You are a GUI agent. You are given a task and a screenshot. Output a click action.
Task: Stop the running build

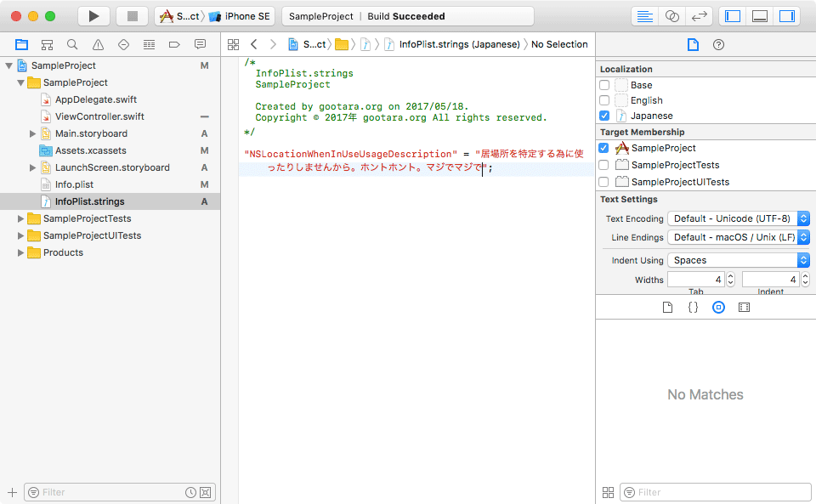(133, 16)
